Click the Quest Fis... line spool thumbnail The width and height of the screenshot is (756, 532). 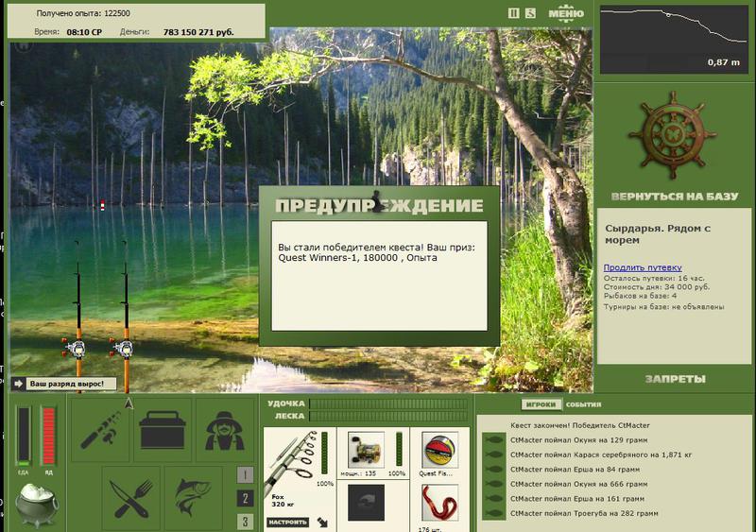pyautogui.click(x=439, y=450)
